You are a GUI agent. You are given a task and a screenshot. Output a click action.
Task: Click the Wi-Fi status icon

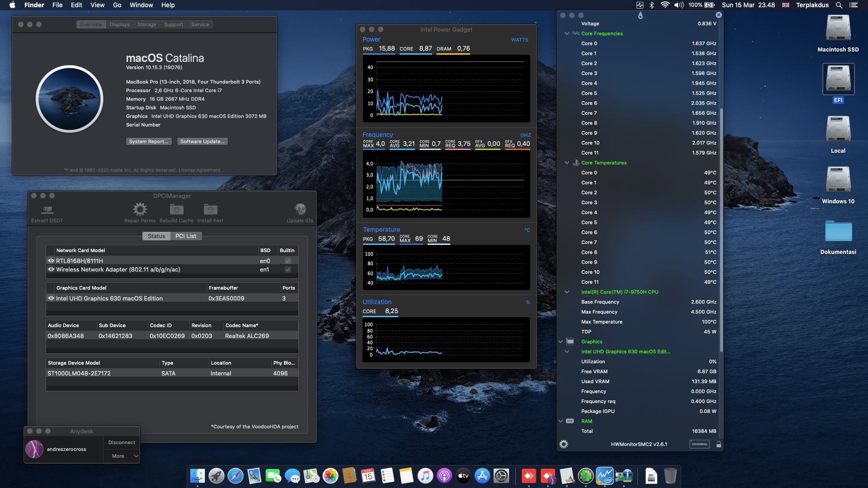(665, 5)
